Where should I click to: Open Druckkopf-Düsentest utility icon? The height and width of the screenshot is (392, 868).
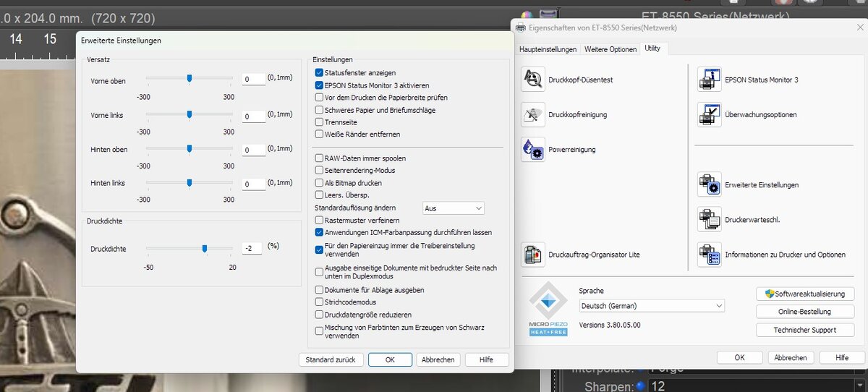533,80
